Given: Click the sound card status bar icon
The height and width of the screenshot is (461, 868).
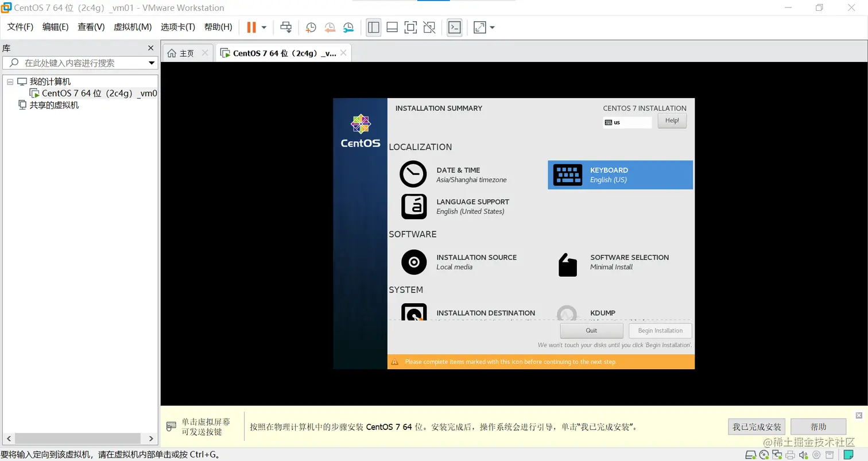Looking at the screenshot, I should point(804,455).
